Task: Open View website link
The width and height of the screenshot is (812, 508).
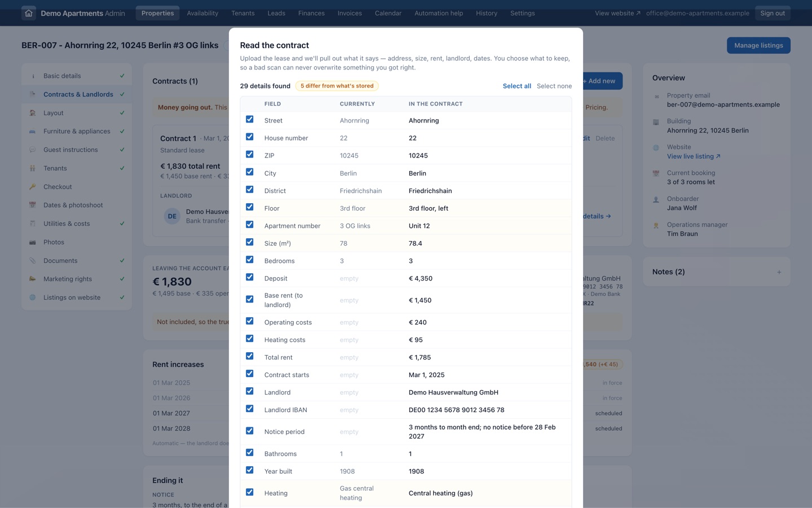Action: [617, 13]
